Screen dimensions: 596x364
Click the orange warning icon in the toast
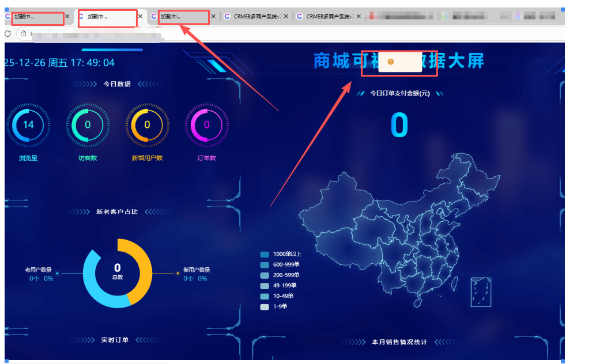390,62
